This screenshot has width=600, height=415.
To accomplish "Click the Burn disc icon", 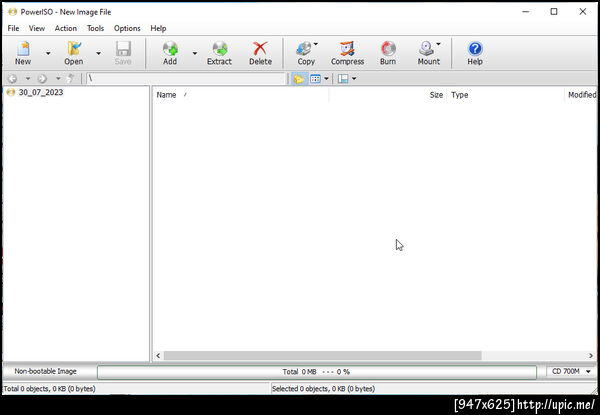I will tap(388, 49).
